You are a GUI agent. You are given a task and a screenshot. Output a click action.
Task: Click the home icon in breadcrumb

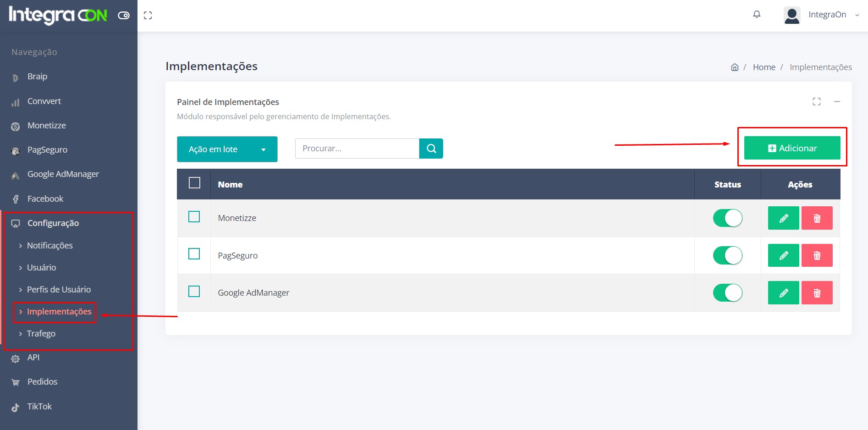coord(735,67)
